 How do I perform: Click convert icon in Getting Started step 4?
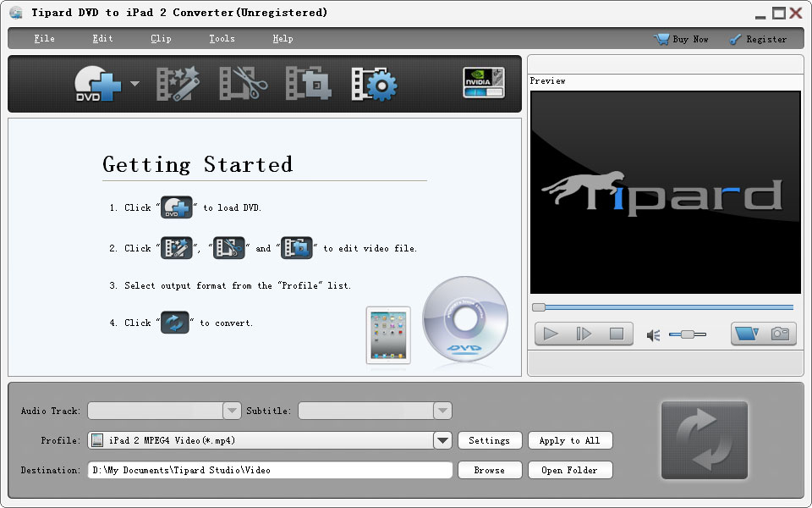[175, 323]
